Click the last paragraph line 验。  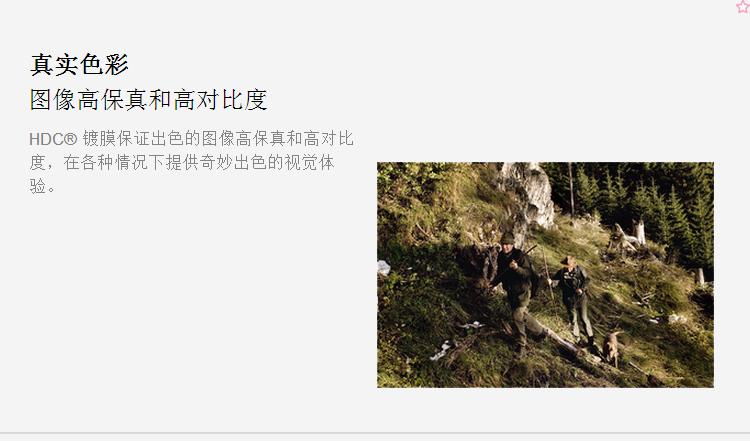pyautogui.click(x=43, y=186)
